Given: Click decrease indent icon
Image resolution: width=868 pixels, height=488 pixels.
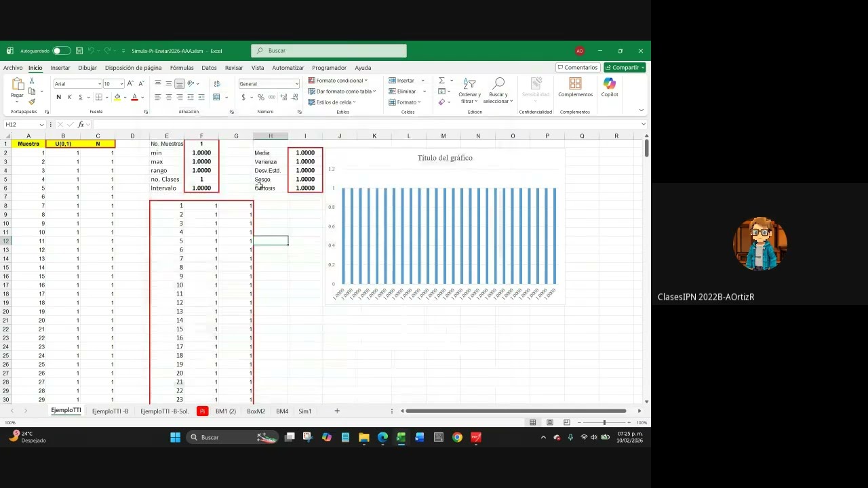Looking at the screenshot, I should pos(191,98).
